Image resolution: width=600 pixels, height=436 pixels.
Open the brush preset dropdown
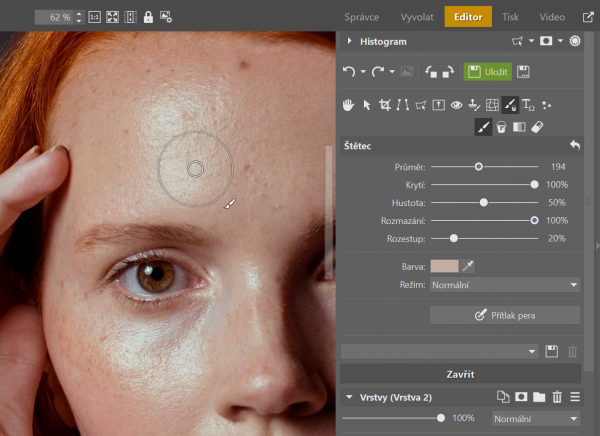tap(439, 351)
